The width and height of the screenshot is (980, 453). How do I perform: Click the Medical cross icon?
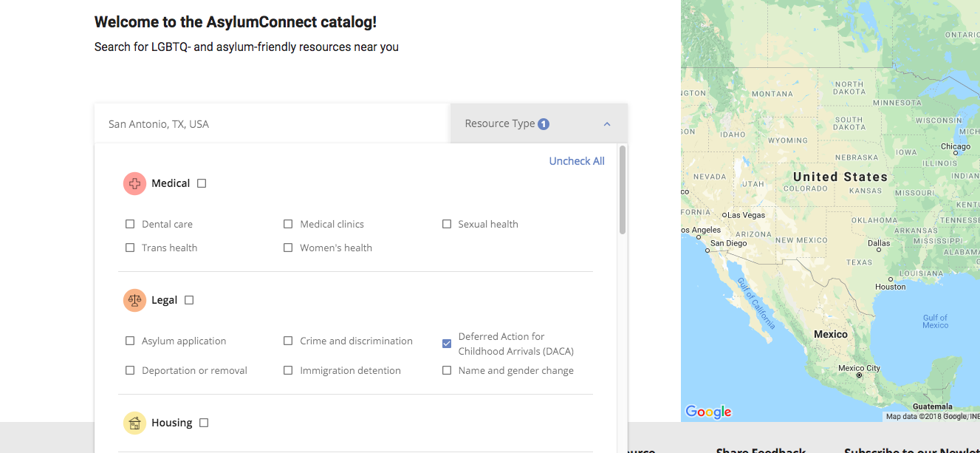pyautogui.click(x=134, y=183)
